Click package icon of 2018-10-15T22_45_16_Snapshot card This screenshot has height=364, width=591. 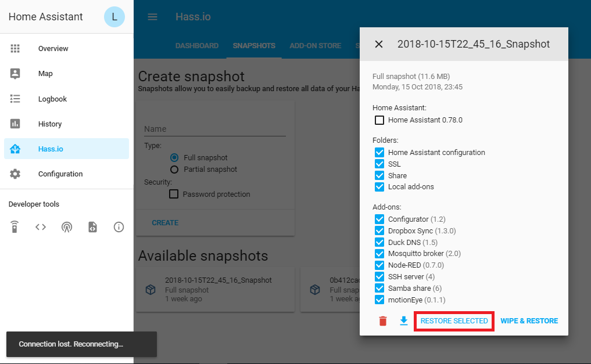(x=151, y=290)
